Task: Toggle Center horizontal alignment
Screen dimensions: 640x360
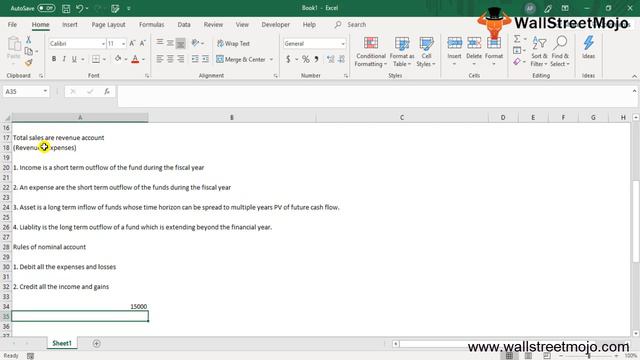Action: coord(170,59)
